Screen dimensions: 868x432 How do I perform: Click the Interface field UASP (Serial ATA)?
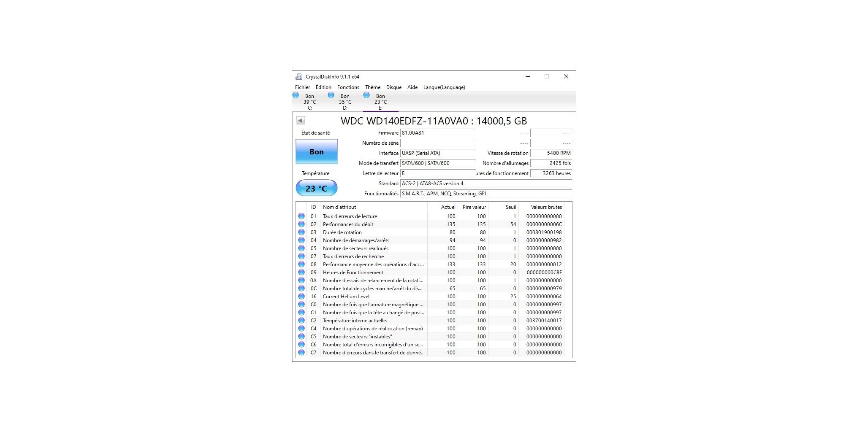(x=438, y=153)
